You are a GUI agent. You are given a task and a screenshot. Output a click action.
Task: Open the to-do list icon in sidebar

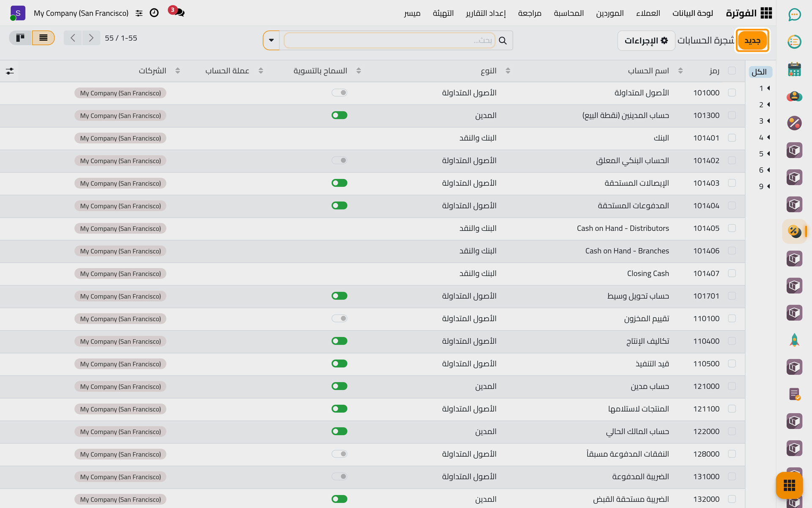click(x=794, y=42)
